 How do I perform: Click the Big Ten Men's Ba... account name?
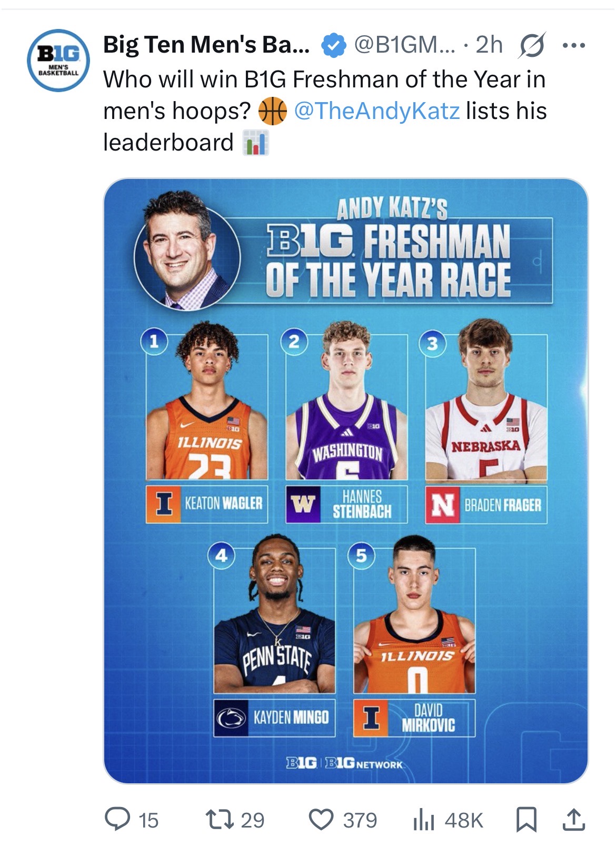[206, 45]
